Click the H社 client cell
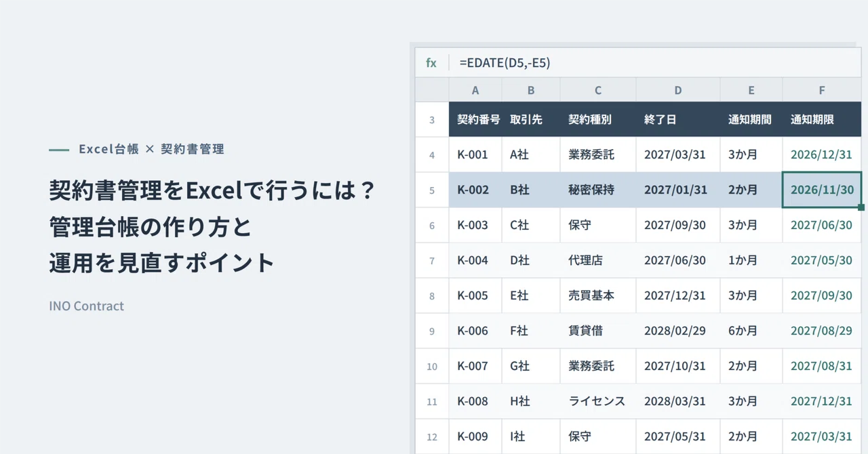Screen dimensions: 868x454 click(x=531, y=402)
